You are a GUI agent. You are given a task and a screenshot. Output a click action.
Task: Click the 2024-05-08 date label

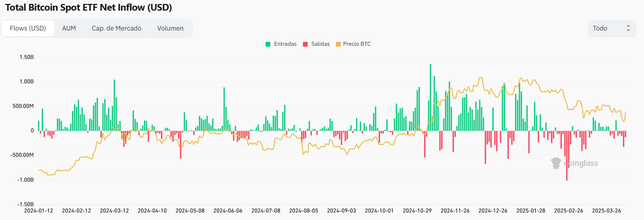click(190, 211)
